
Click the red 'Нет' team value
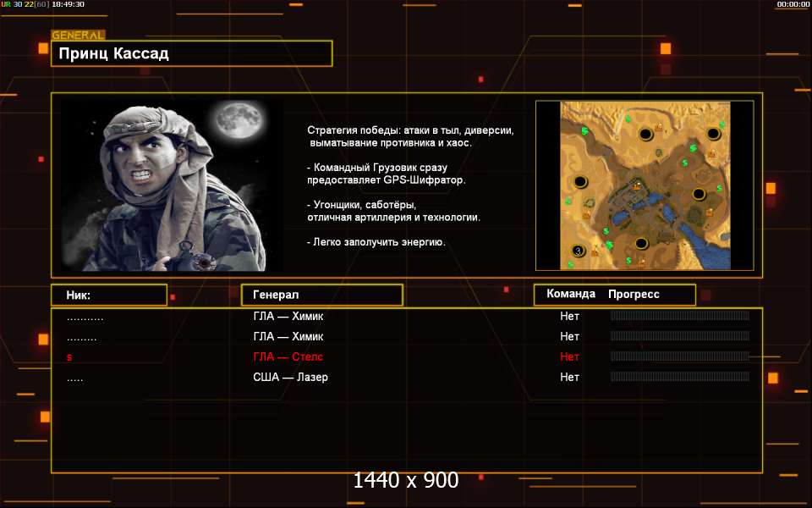tap(569, 356)
